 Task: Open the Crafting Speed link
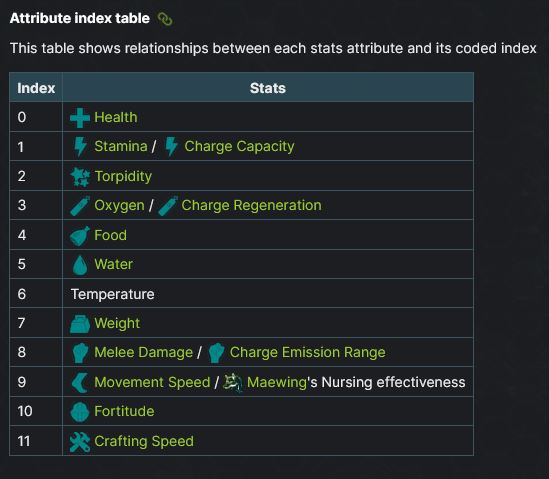[x=144, y=442]
